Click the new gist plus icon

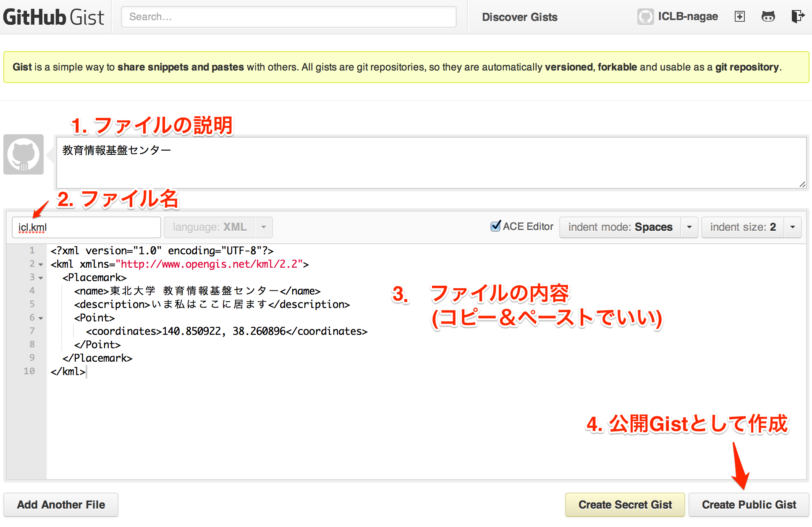740,16
